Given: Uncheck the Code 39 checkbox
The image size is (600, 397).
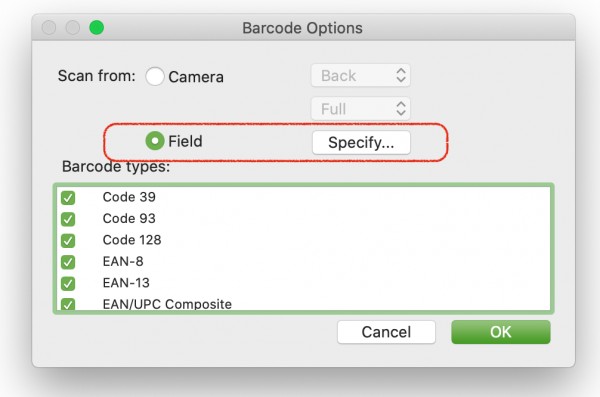Looking at the screenshot, I should (68, 198).
